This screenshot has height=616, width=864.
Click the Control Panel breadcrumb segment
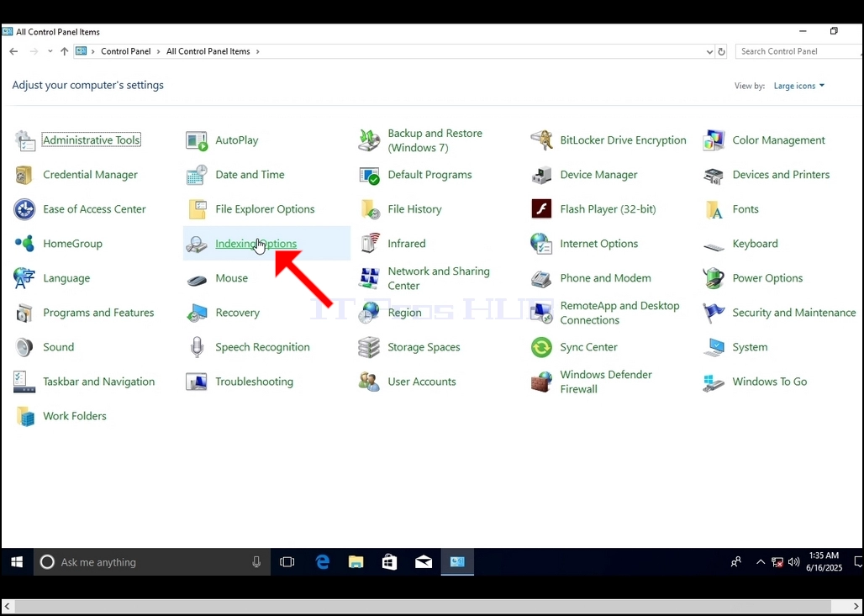pos(125,51)
